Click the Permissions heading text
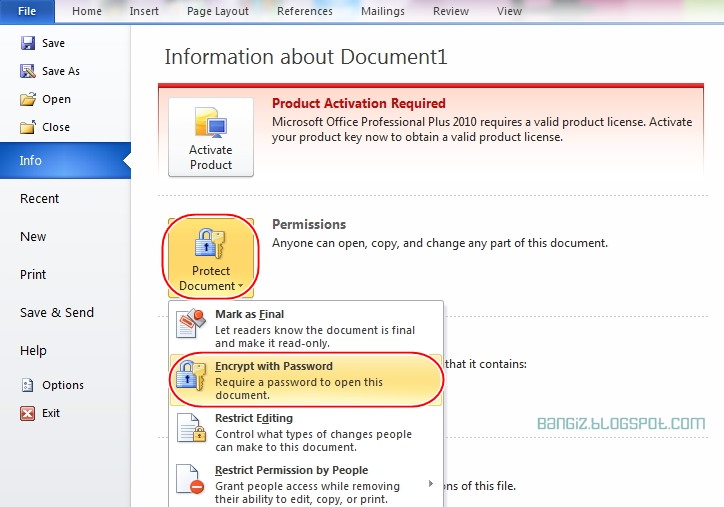The width and height of the screenshot is (724, 507). click(309, 224)
